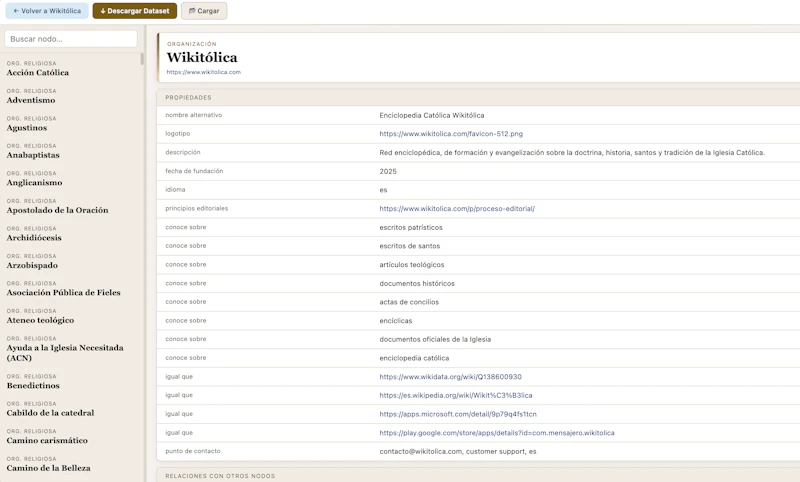
Task: Click the folder icon in Cargar button
Action: coord(192,11)
